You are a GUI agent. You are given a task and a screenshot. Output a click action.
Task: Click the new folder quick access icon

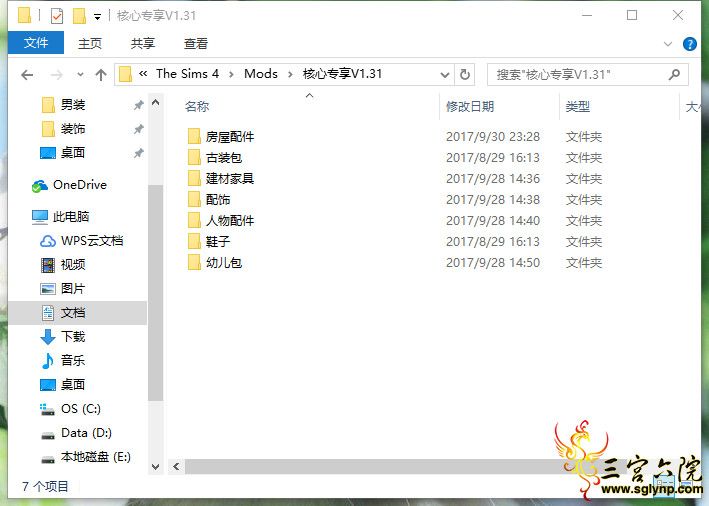pos(79,16)
